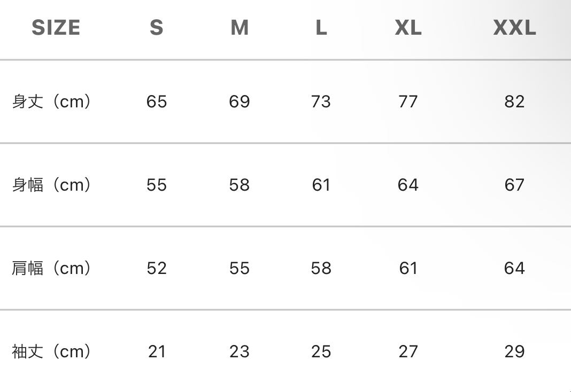Click the L size column header
This screenshot has height=392, width=571.
pyautogui.click(x=321, y=28)
